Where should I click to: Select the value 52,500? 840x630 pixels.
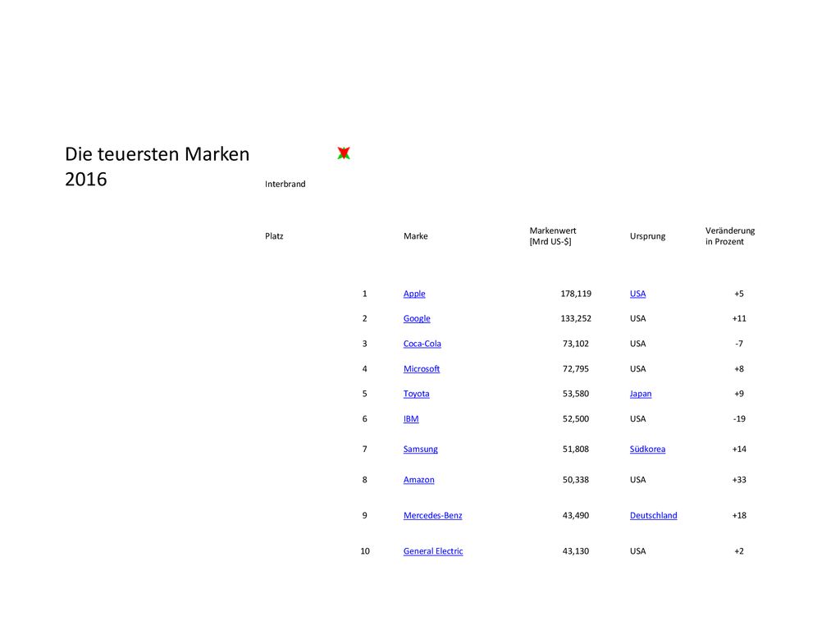click(576, 418)
